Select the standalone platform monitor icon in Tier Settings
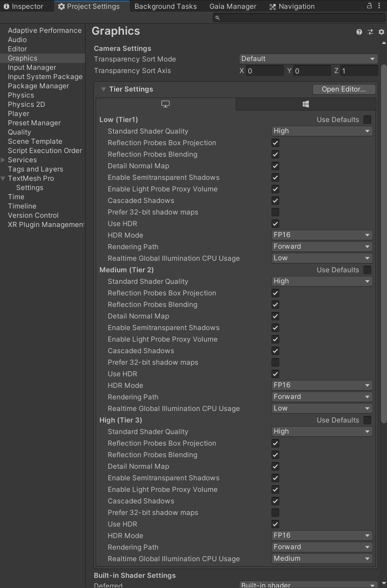 pos(165,104)
